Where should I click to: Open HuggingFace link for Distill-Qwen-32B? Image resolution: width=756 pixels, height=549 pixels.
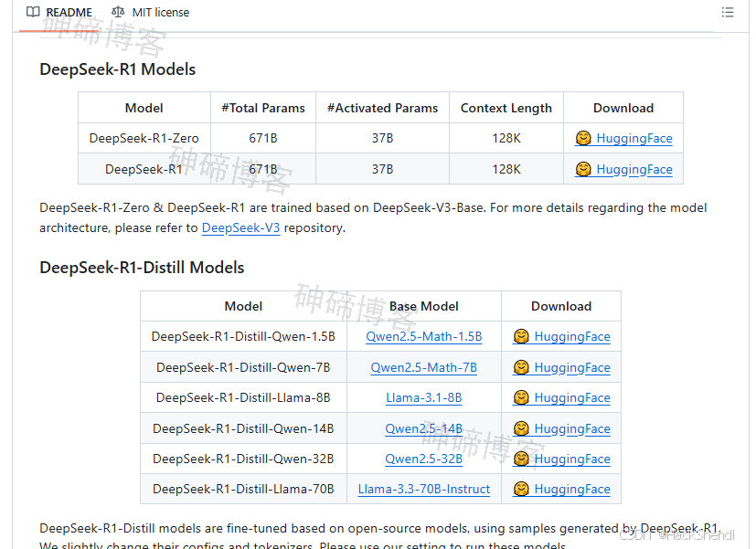(561, 459)
